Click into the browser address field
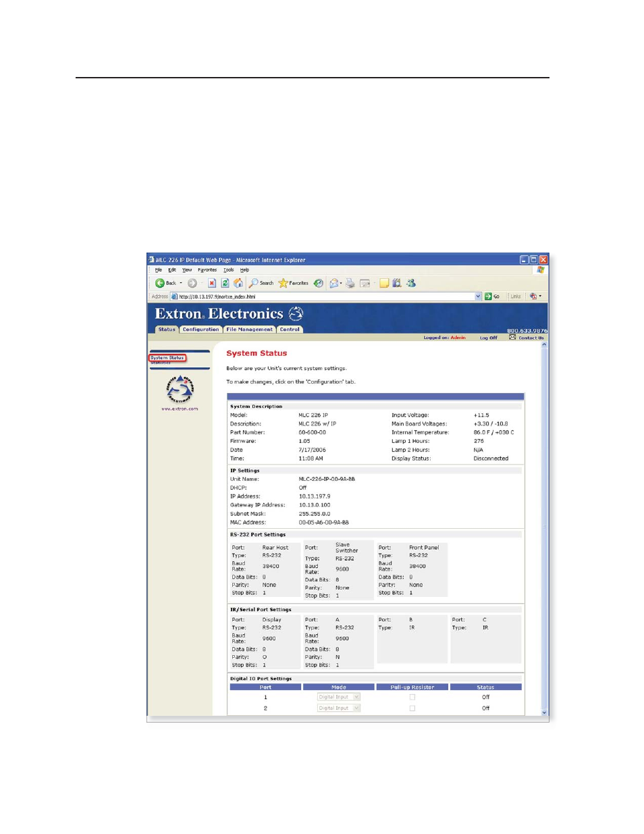644x834 pixels. click(x=325, y=296)
